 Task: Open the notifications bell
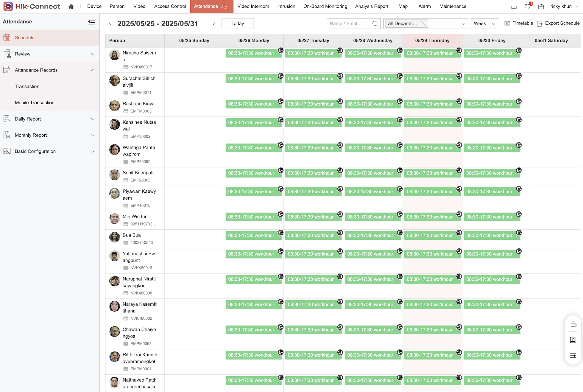click(x=527, y=7)
